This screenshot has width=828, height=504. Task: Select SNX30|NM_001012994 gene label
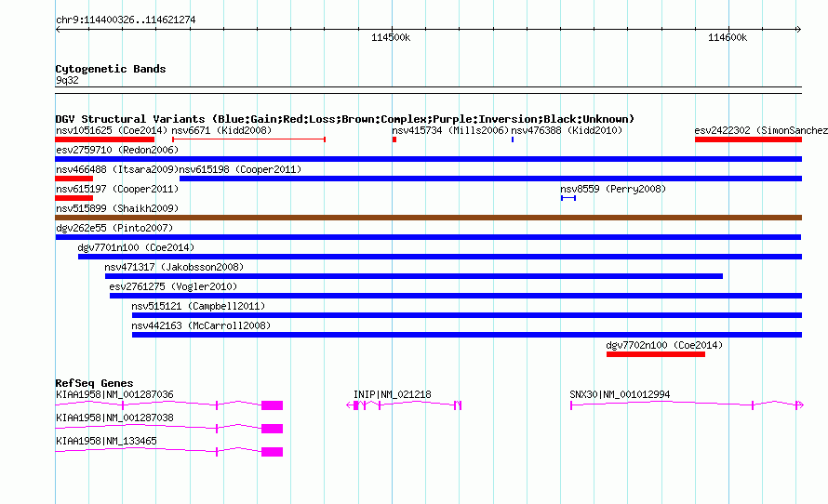click(620, 394)
